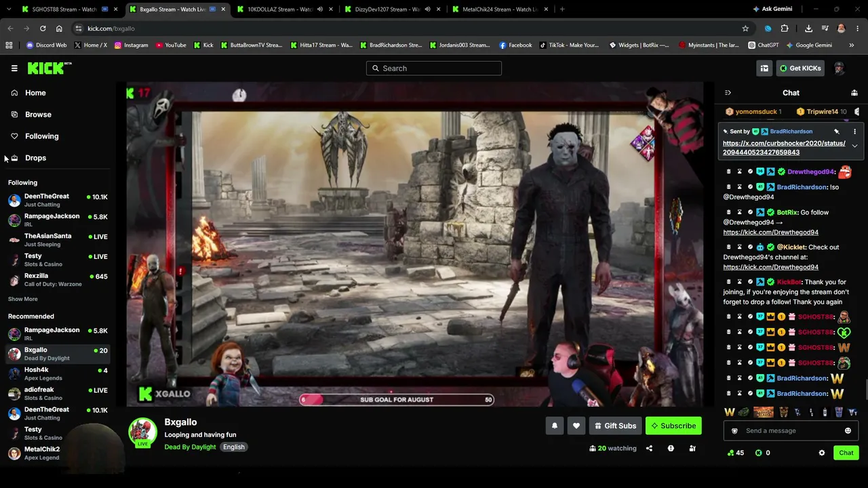Follow Bxgallo with the heart button
This screenshot has height=488, width=868.
pos(576,426)
